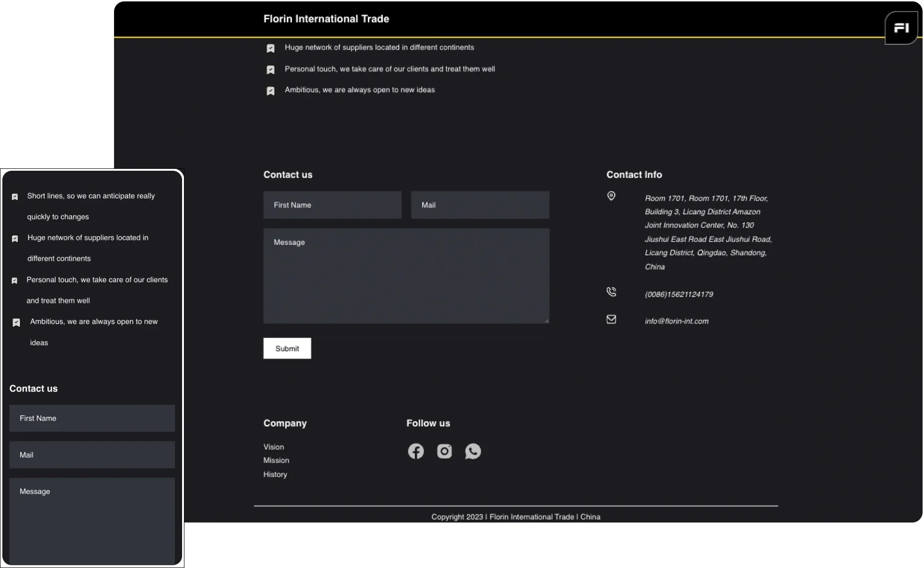This screenshot has height=568, width=924.
Task: Click the envelope icon in Contact Info
Action: [611, 319]
